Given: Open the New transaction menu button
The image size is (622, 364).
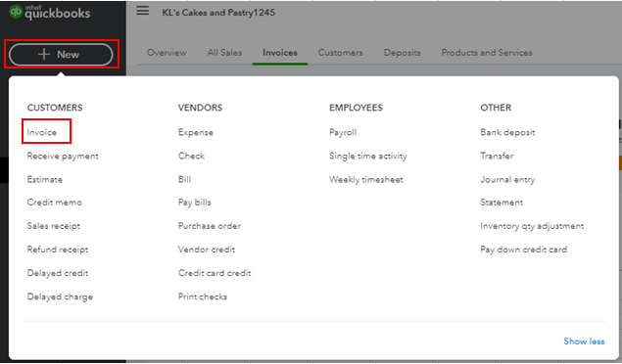Looking at the screenshot, I should tap(61, 54).
